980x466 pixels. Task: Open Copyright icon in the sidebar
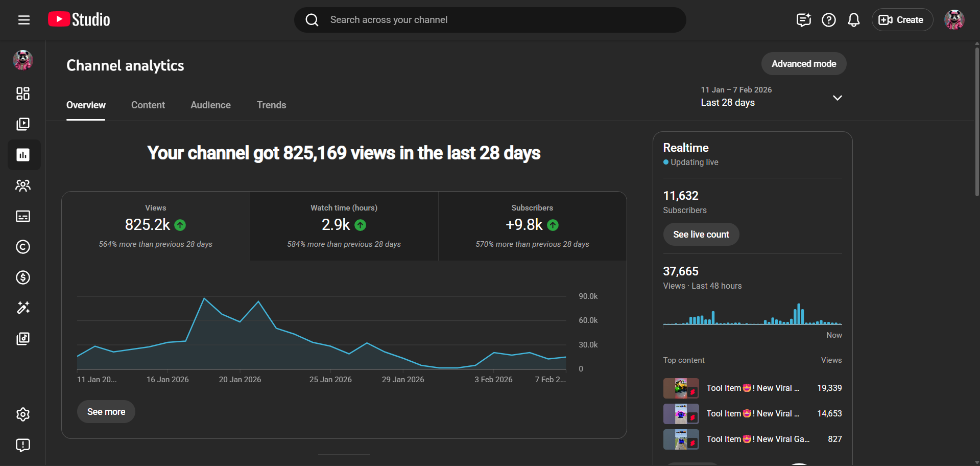click(x=23, y=247)
